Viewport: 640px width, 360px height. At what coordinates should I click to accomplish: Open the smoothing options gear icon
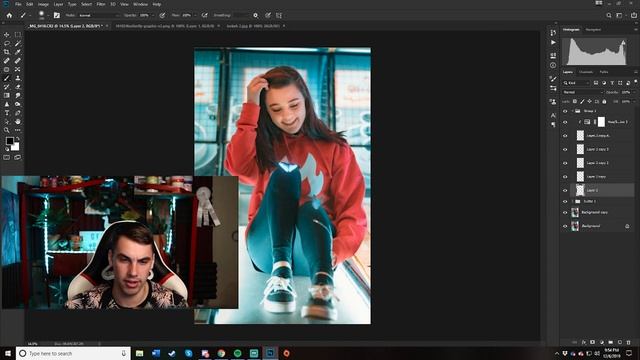pos(256,15)
